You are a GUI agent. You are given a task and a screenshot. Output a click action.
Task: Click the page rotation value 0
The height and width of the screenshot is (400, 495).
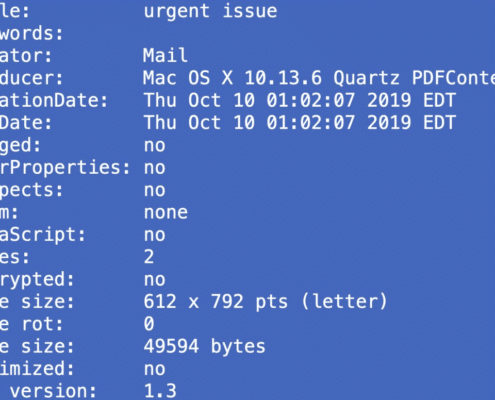[149, 324]
